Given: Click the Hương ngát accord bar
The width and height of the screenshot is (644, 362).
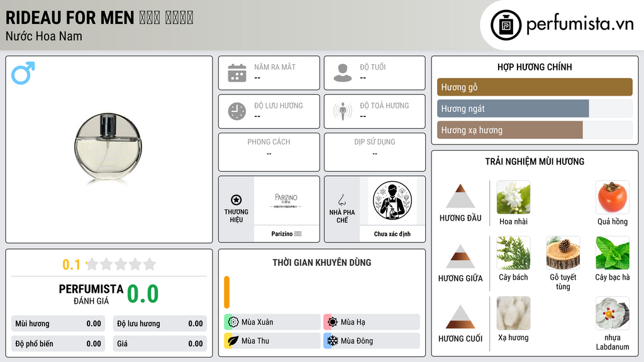Looking at the screenshot, I should 535,109.
